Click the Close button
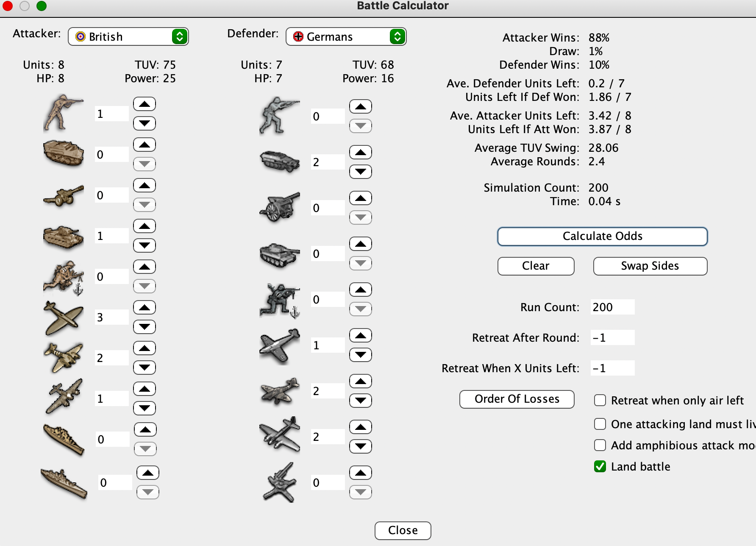 click(x=403, y=530)
